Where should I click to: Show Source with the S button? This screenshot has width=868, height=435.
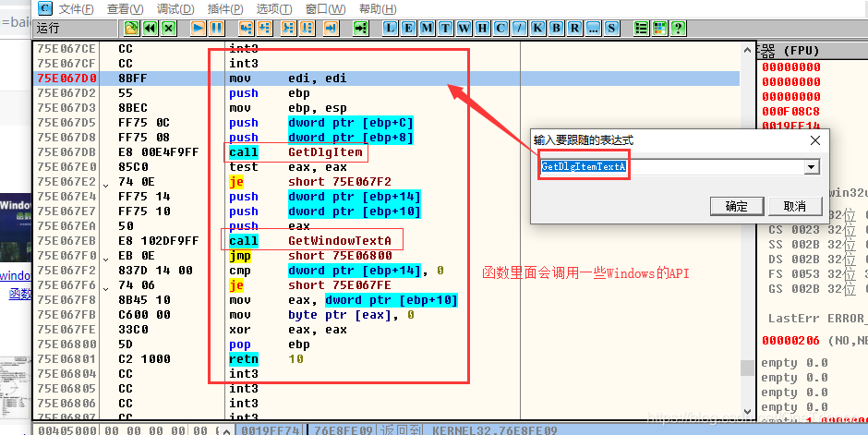point(611,29)
